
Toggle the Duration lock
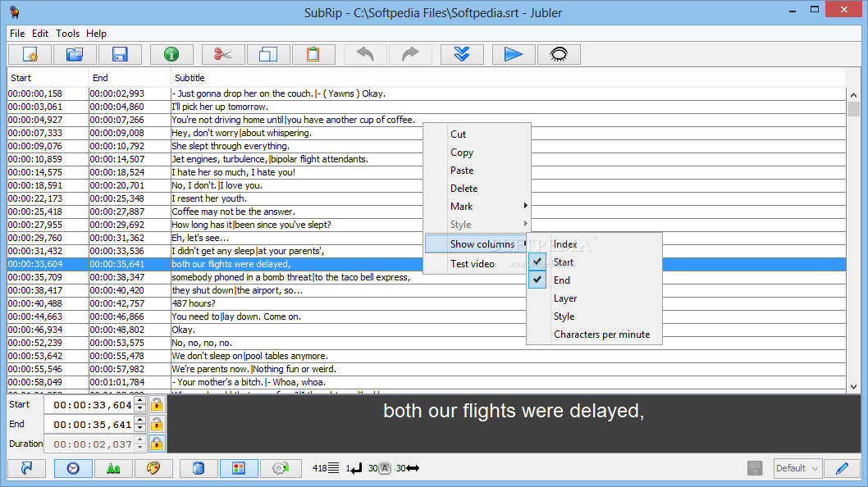coord(157,444)
